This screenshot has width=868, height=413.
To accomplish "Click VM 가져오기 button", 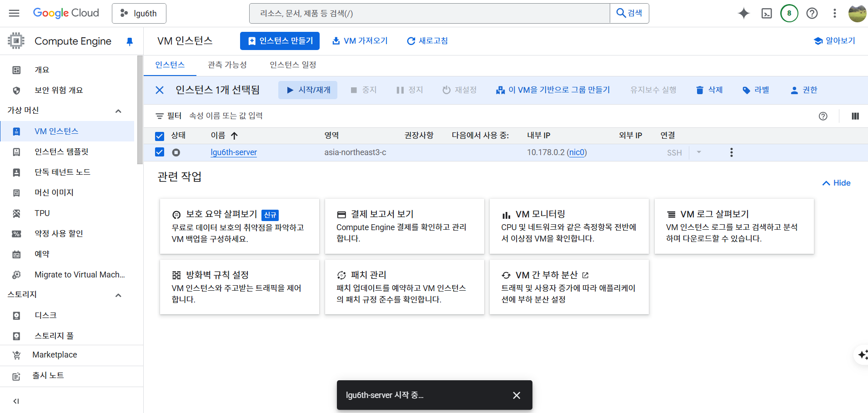I will (x=360, y=41).
